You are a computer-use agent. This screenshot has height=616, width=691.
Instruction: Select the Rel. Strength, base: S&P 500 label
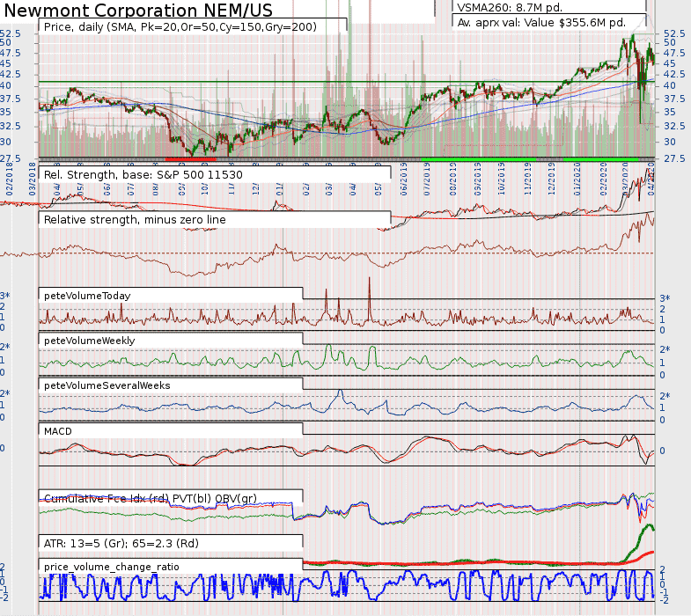tap(143, 175)
